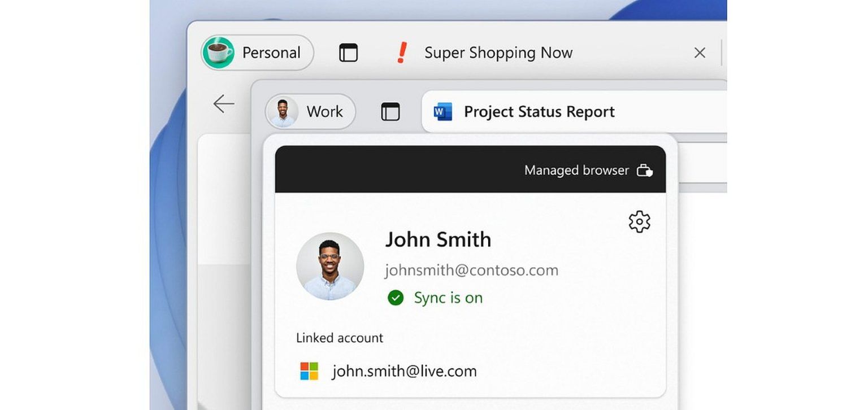Open profile settings via the gear icon
The image size is (868, 410).
click(x=639, y=221)
